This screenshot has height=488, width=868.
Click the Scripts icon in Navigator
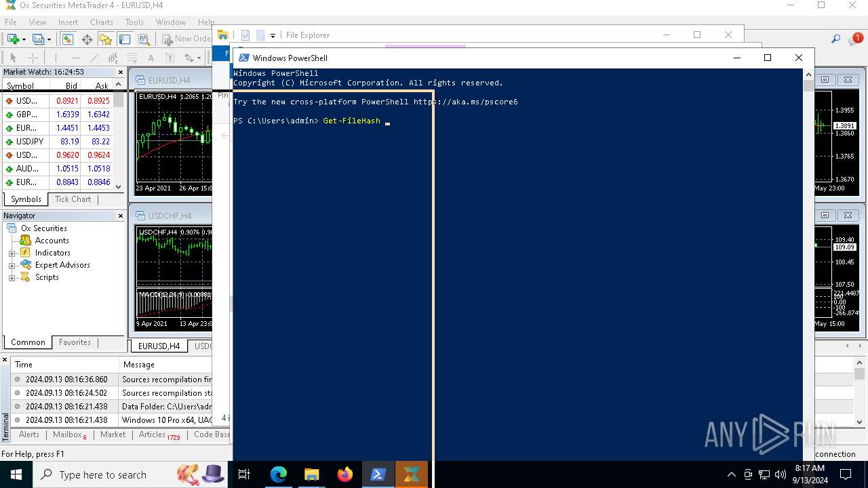click(26, 277)
